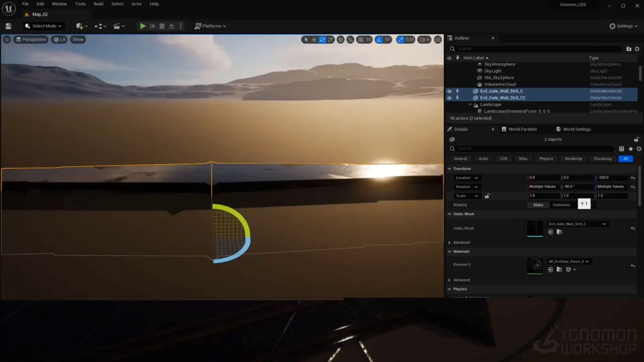Open the Blueprints toolbar dropdown

100,26
